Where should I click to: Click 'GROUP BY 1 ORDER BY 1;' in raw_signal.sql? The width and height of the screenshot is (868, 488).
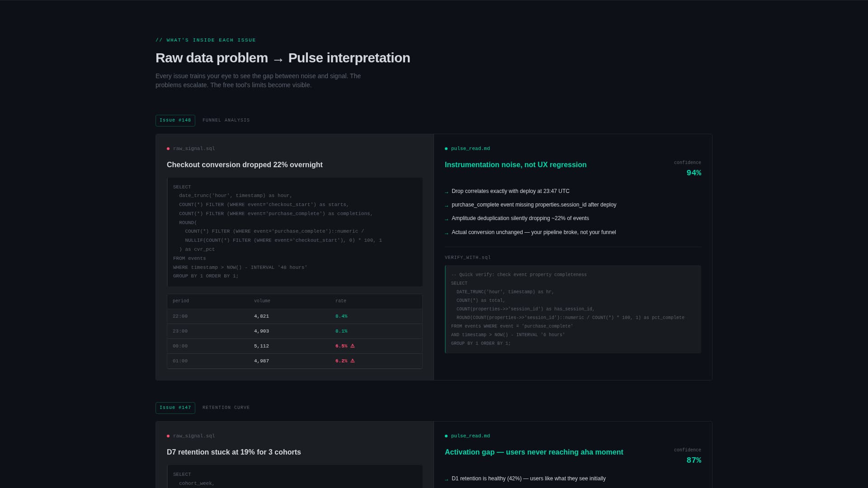click(206, 276)
